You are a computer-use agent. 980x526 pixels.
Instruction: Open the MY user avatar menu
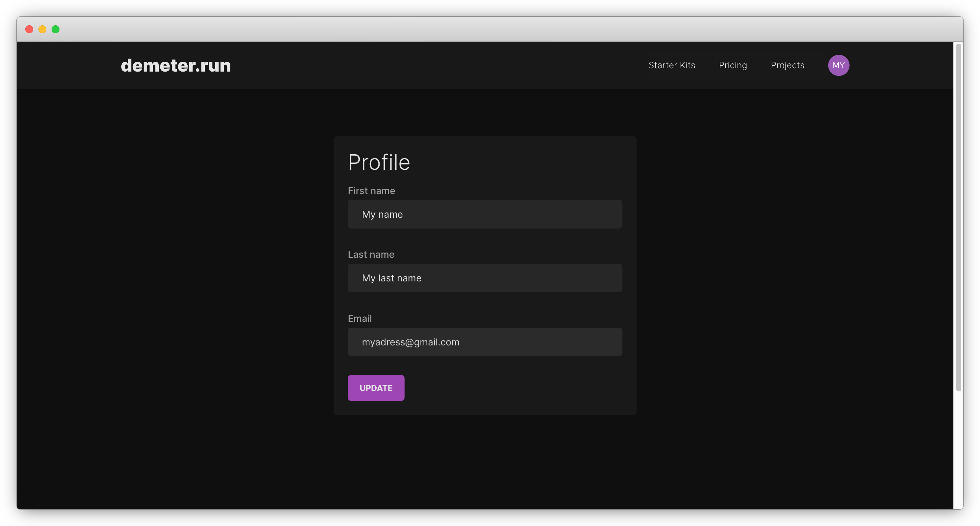coord(838,65)
